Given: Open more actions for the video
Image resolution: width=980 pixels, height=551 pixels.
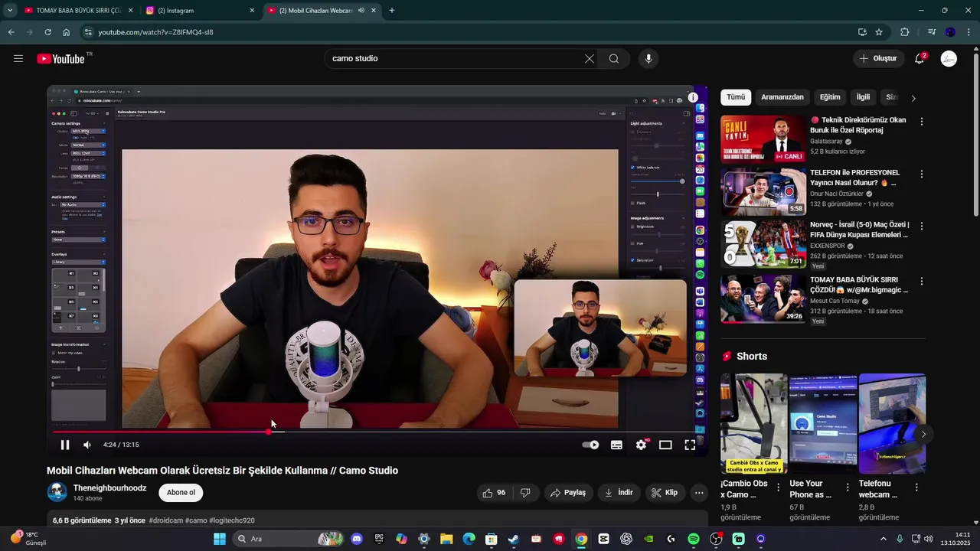Looking at the screenshot, I should pyautogui.click(x=699, y=493).
